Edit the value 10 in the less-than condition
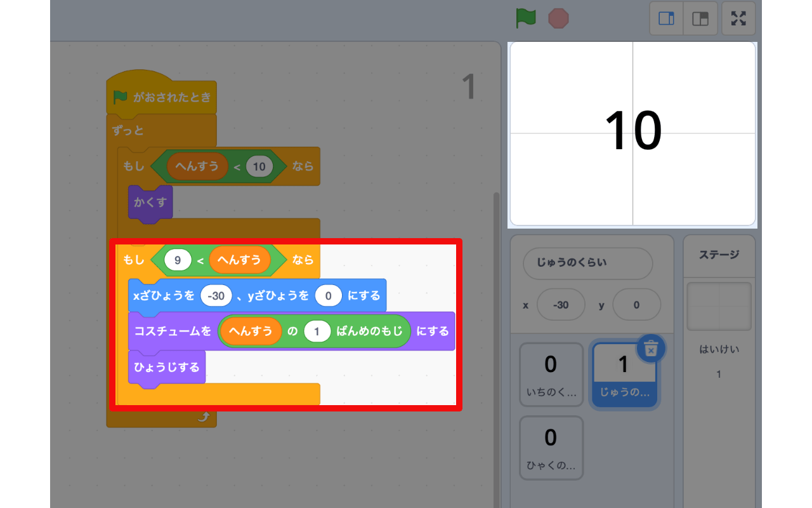 pyautogui.click(x=259, y=167)
